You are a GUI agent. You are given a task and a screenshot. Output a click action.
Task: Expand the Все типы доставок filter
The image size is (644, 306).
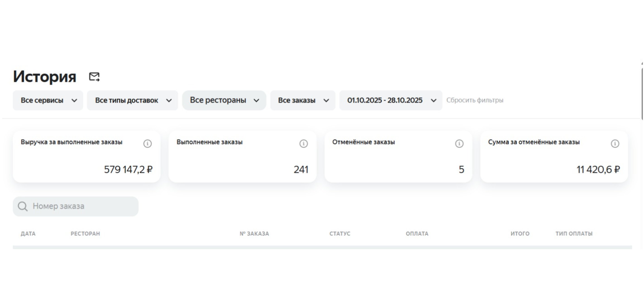pos(133,100)
